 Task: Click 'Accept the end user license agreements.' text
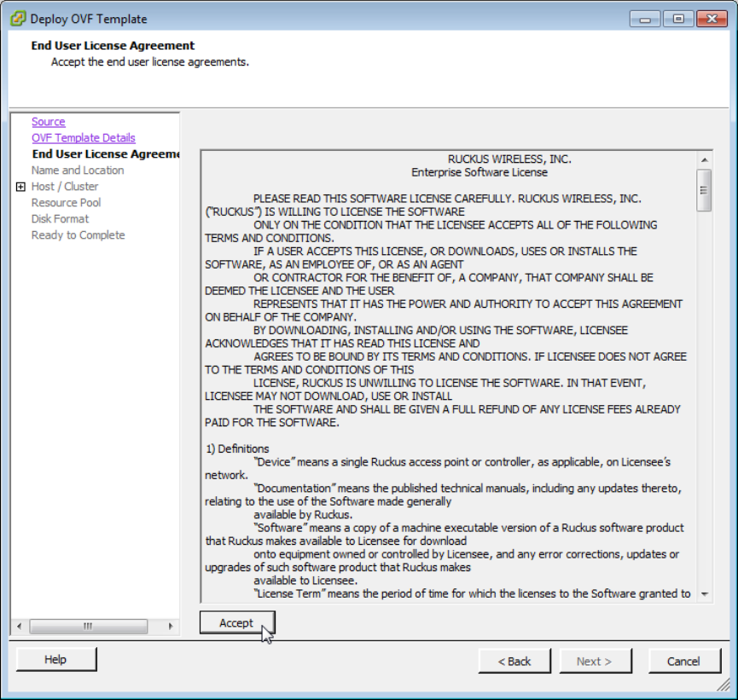pyautogui.click(x=150, y=62)
